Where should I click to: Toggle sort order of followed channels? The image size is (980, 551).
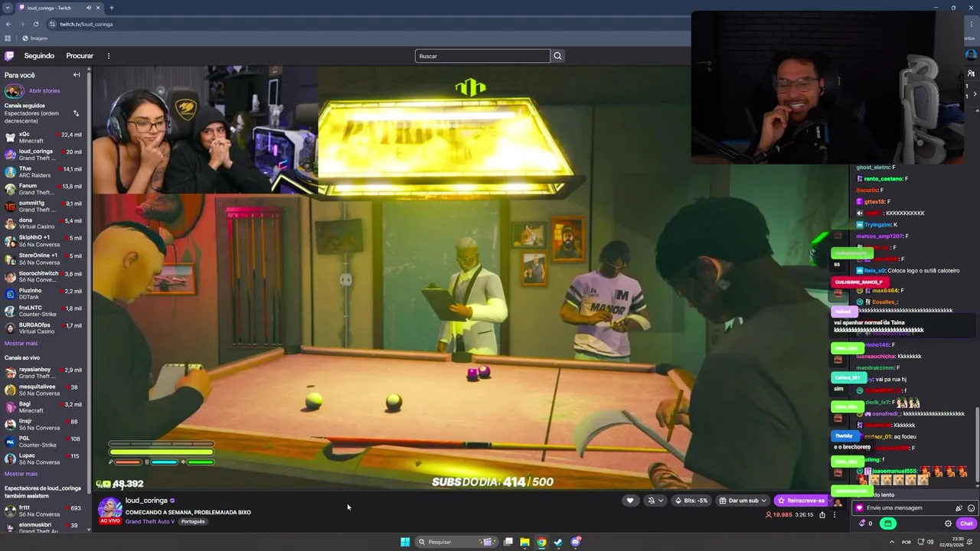tap(76, 113)
